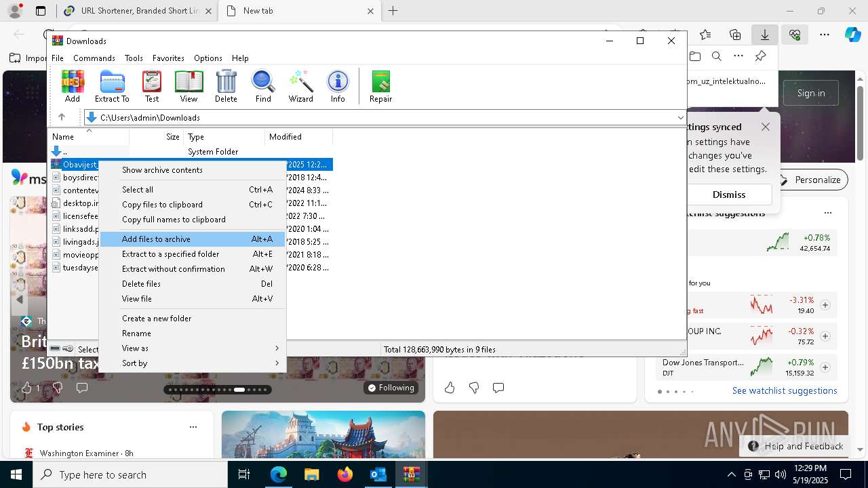The height and width of the screenshot is (488, 868).
Task: Expand the Sort by submenu
Action: [192, 363]
